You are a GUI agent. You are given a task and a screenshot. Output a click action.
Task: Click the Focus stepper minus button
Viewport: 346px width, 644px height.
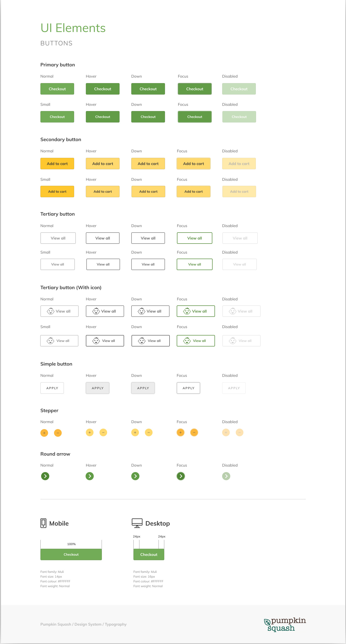(x=194, y=432)
